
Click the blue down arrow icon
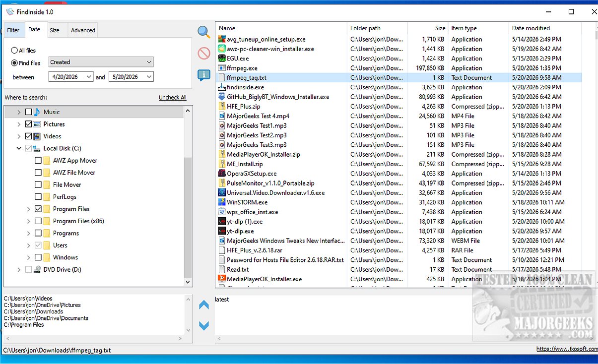coord(204,326)
